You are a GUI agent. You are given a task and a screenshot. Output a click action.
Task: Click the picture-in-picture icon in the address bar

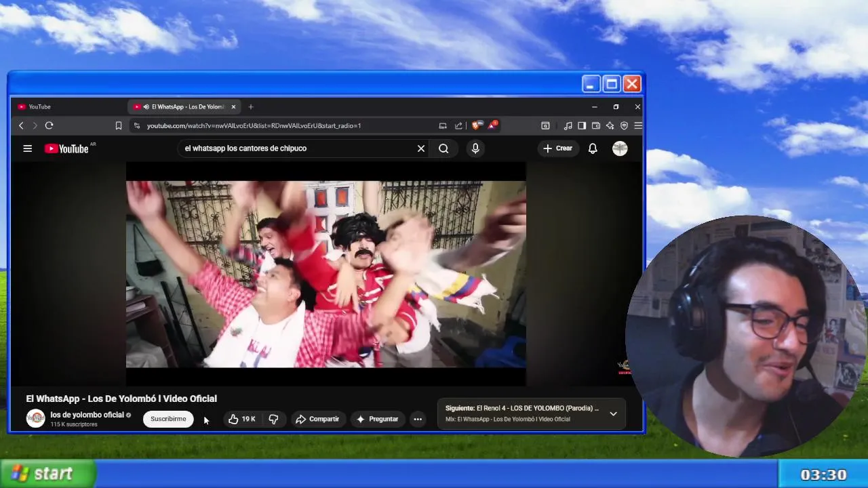click(443, 125)
